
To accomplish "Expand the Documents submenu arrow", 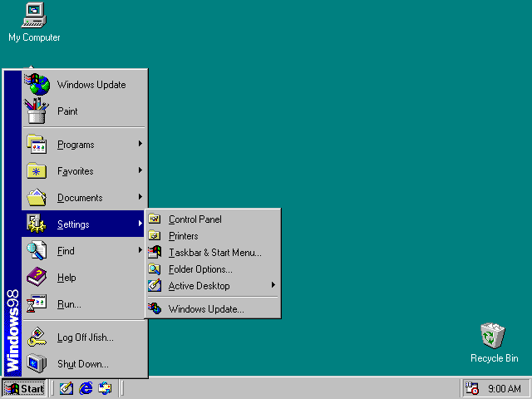I will (x=140, y=197).
